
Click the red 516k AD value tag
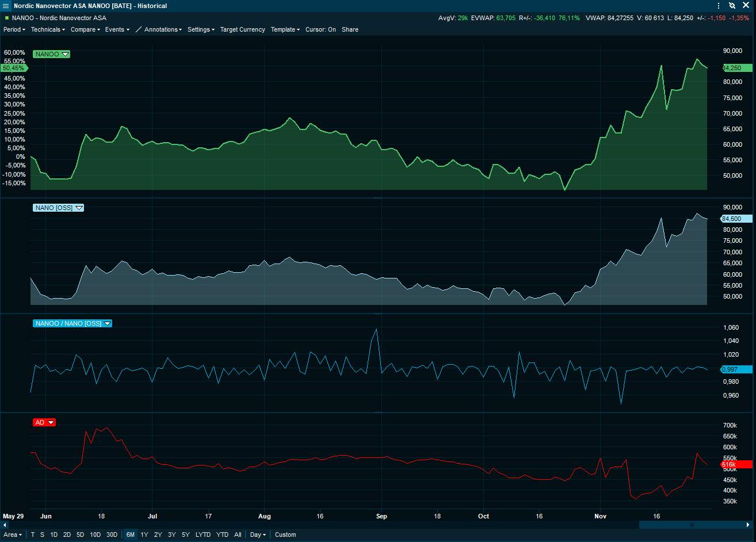tap(736, 464)
